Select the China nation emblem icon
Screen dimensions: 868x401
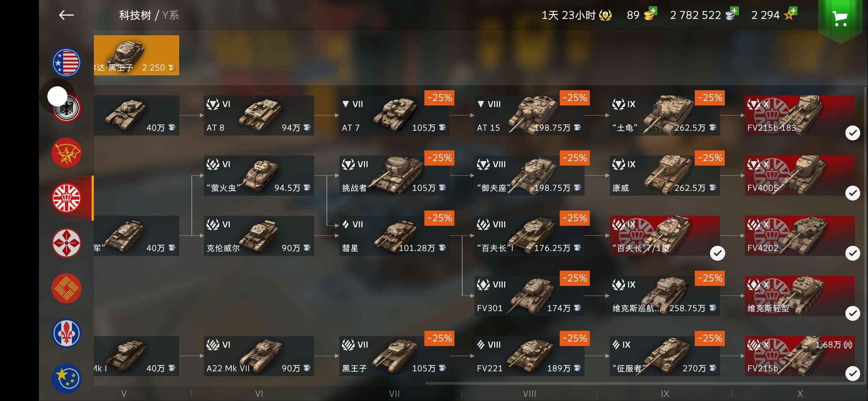point(66,288)
